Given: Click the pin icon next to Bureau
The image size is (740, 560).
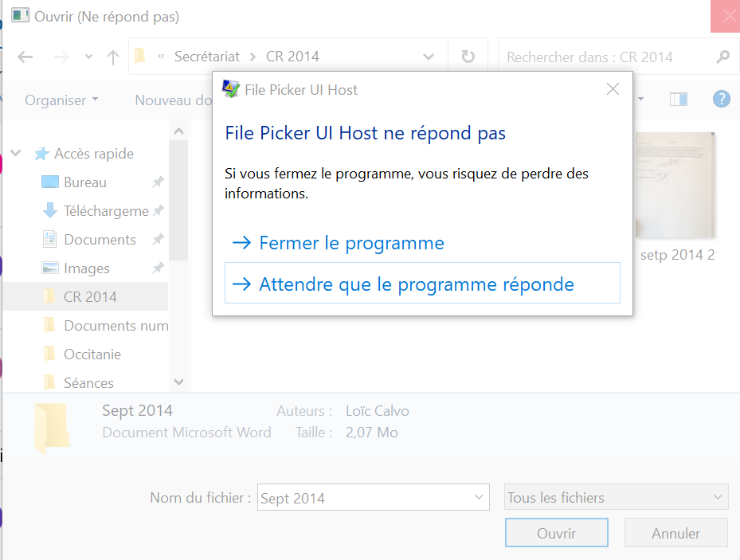Looking at the screenshot, I should pyautogui.click(x=158, y=182).
